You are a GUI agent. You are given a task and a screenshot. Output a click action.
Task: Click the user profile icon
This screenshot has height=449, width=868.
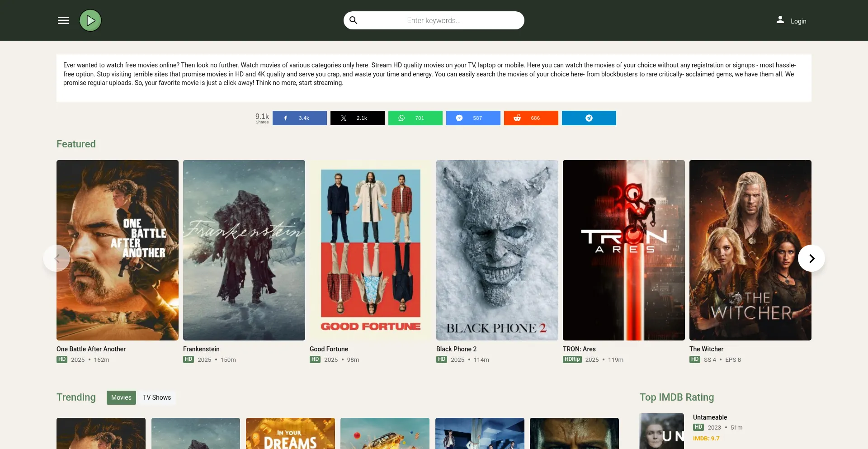780,20
